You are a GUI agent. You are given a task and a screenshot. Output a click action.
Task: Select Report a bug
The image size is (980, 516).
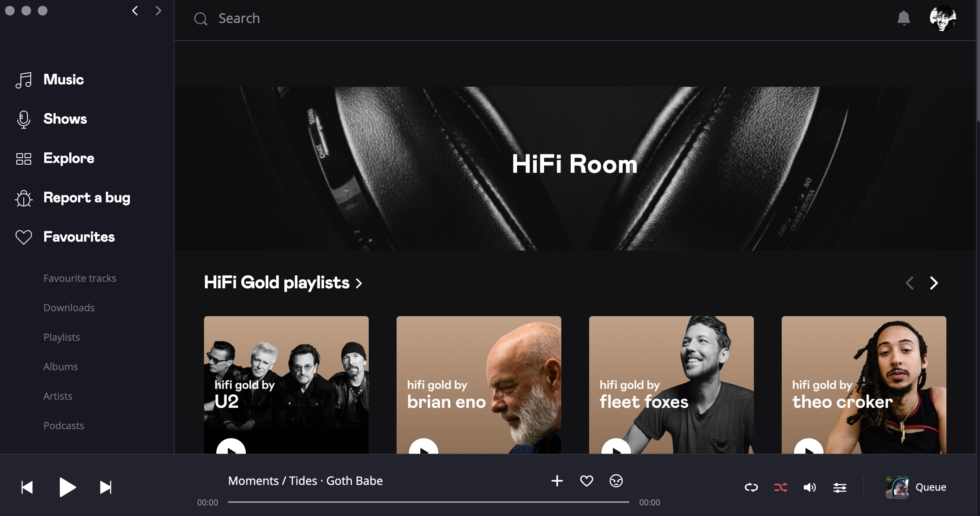[x=87, y=197]
